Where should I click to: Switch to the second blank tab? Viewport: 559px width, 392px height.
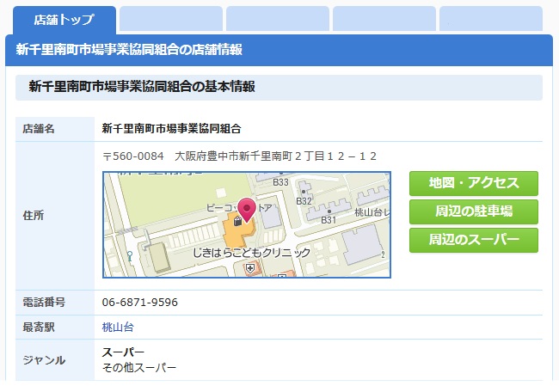pyautogui.click(x=170, y=19)
